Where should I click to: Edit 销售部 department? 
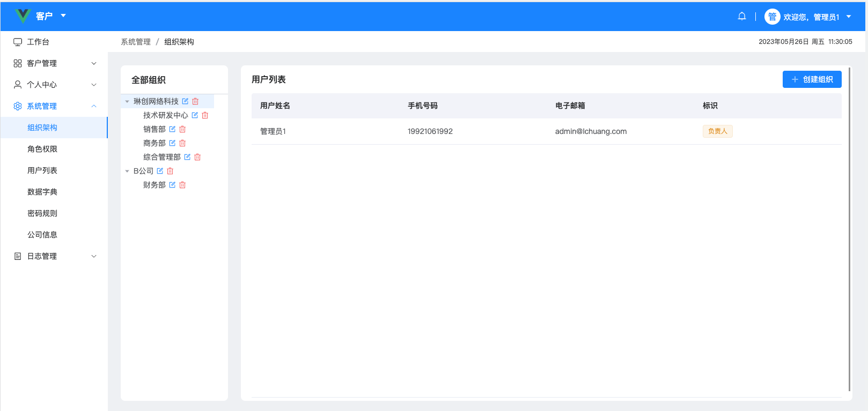tap(172, 129)
